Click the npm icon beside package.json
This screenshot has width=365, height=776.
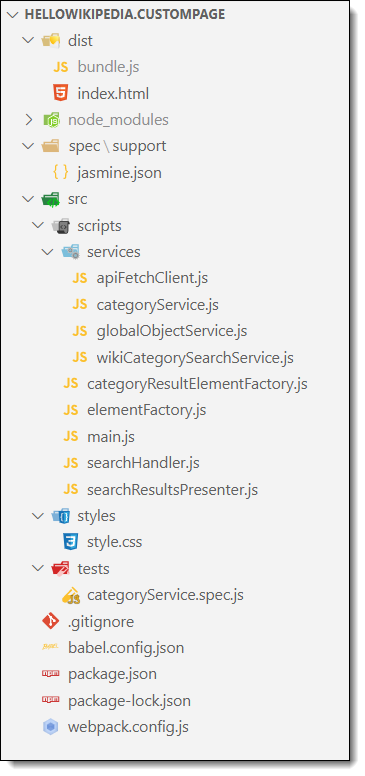pyautogui.click(x=50, y=674)
